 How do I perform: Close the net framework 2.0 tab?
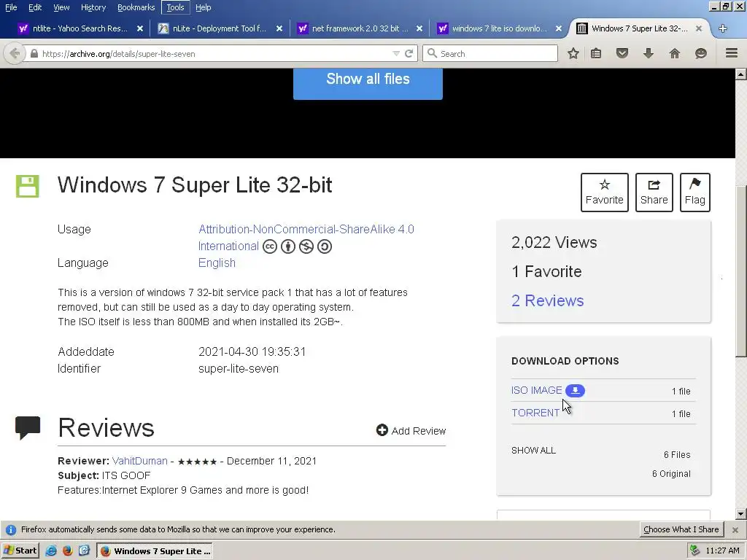[419, 28]
